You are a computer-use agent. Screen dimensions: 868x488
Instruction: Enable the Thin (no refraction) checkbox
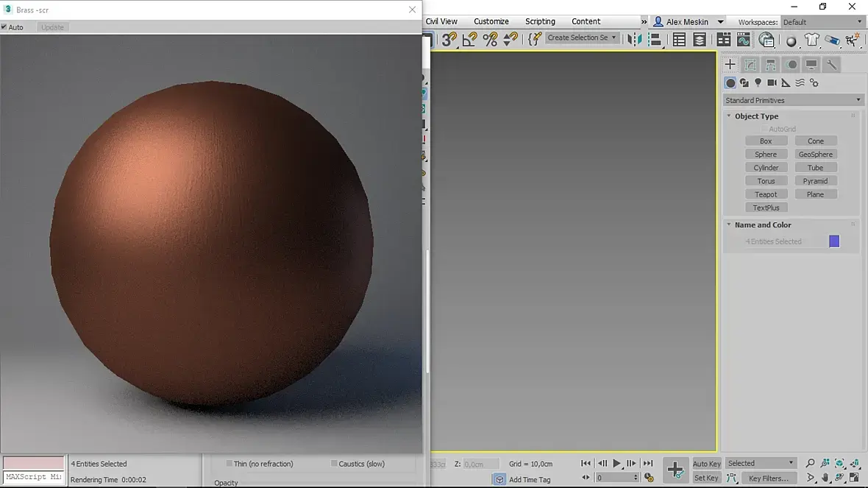pyautogui.click(x=230, y=464)
